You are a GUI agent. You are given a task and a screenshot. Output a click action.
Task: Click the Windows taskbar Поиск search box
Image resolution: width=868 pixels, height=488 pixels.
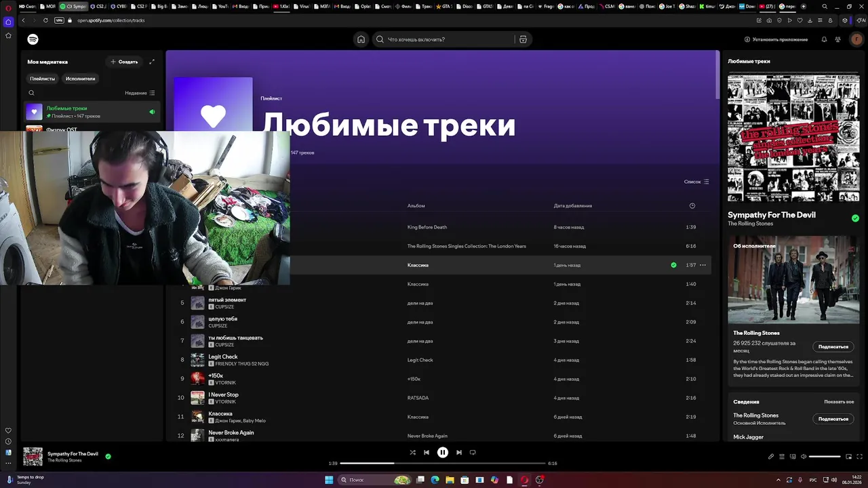[x=374, y=480]
